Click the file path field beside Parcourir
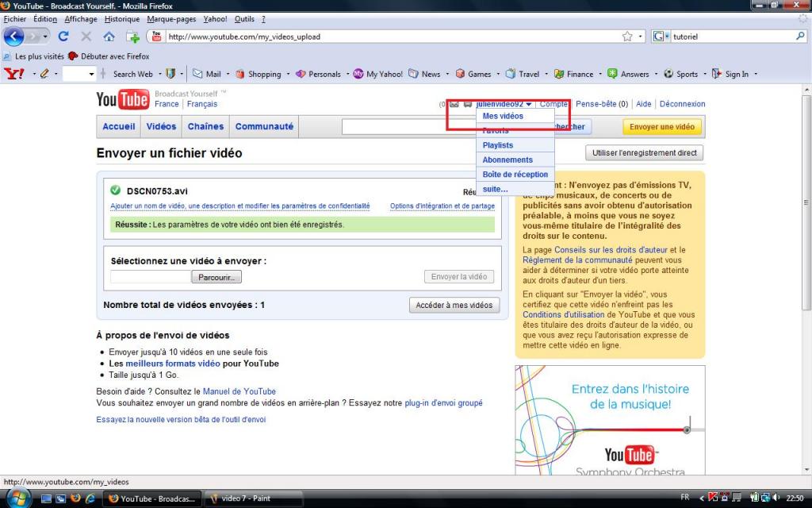The height and width of the screenshot is (508, 812). point(151,277)
